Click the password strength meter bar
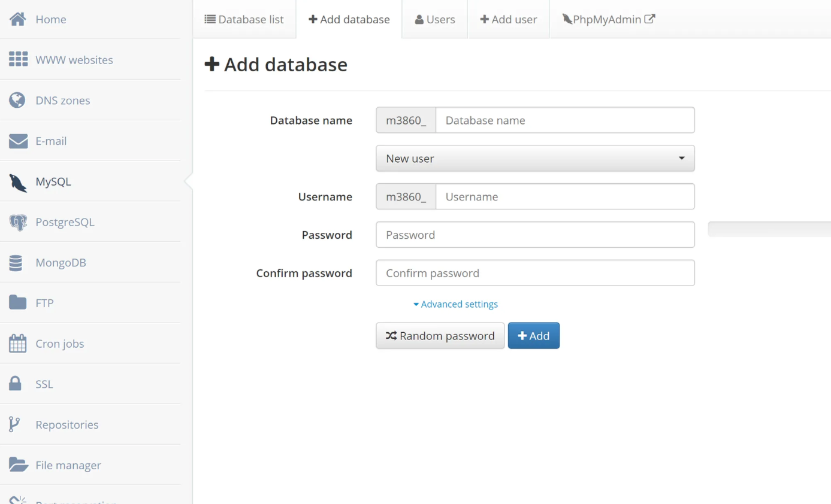This screenshot has width=831, height=504. [769, 229]
